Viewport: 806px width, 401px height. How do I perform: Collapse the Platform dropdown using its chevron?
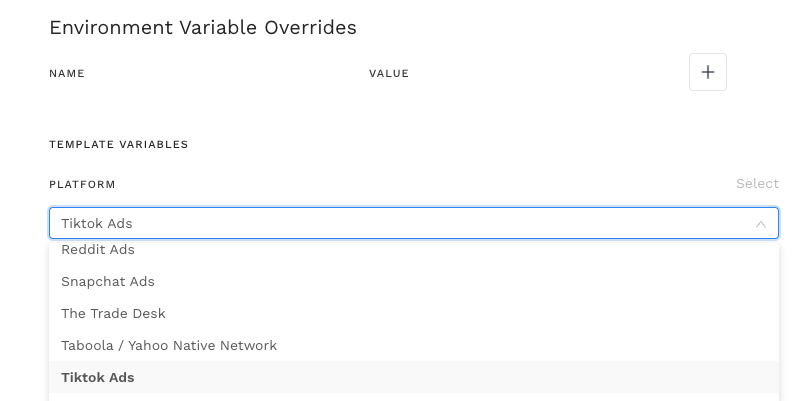click(761, 224)
